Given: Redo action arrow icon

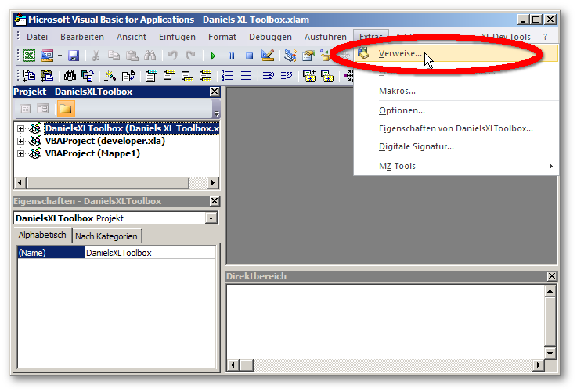Looking at the screenshot, I should coord(190,56).
